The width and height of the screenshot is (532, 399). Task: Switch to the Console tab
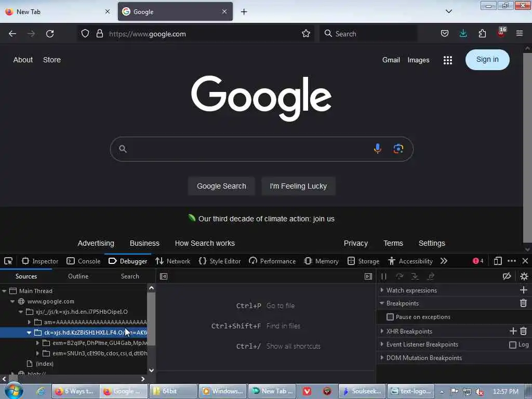click(x=84, y=261)
